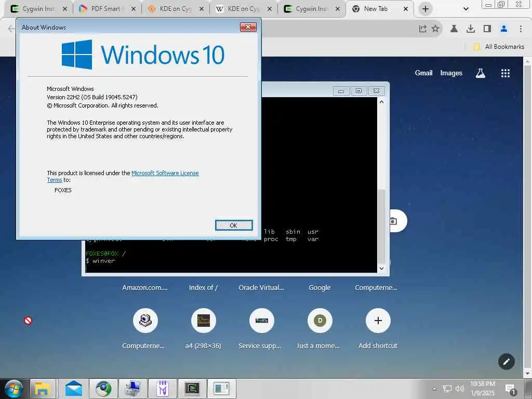Open the tab search dropdown arrow
Viewport: 532px width, 399px height.
(466, 9)
